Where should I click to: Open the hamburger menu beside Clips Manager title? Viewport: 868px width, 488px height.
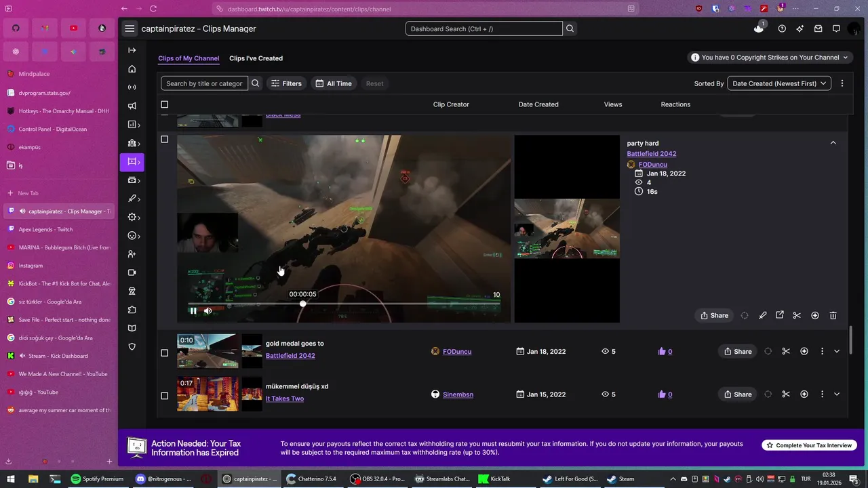pos(130,28)
